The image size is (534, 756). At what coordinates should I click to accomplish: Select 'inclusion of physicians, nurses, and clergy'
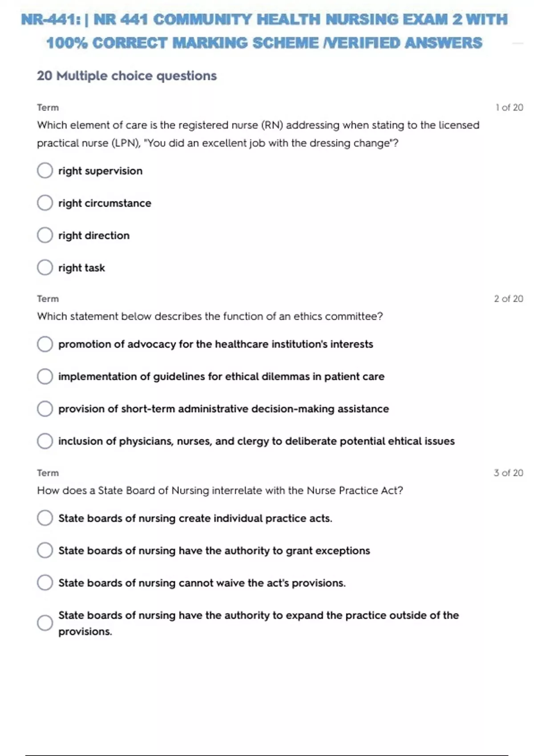(45, 441)
